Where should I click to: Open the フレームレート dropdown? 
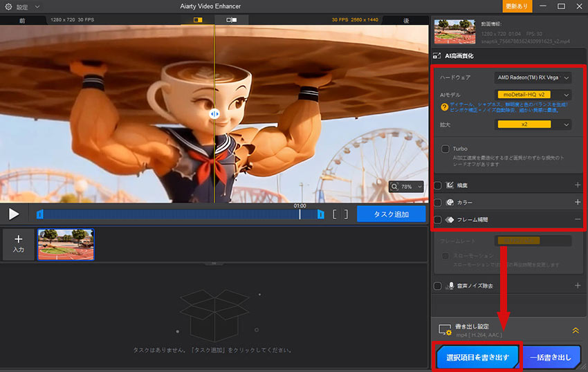[x=533, y=241]
